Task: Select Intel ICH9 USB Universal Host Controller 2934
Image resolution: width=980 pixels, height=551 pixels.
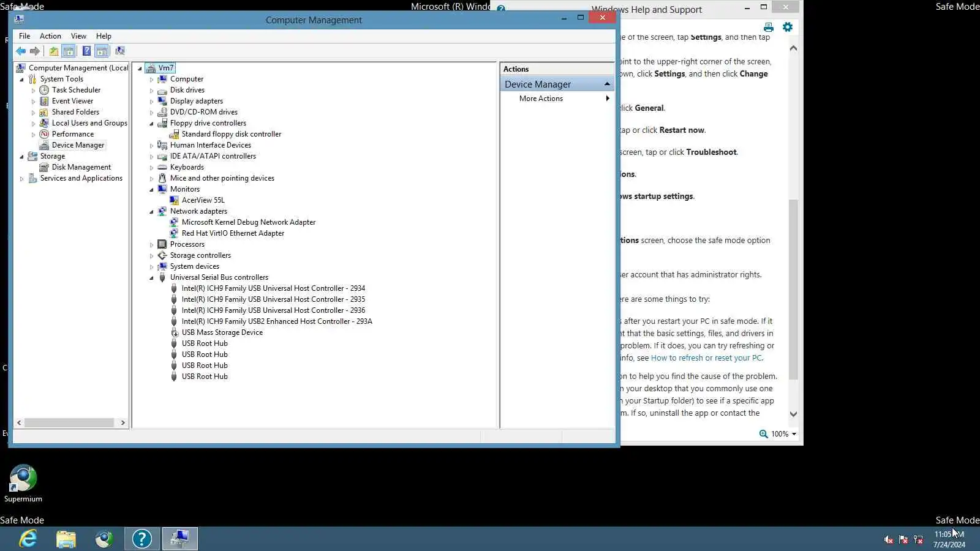Action: coord(273,288)
